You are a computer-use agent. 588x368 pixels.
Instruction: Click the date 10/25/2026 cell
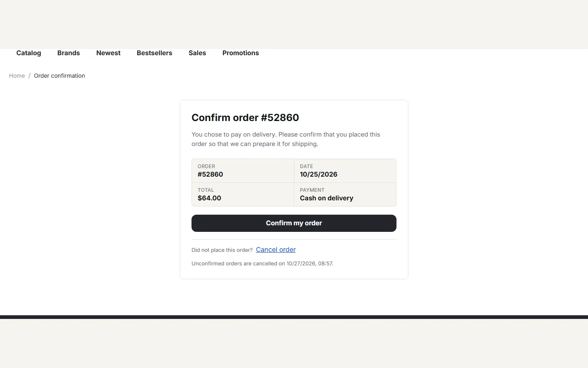click(345, 171)
